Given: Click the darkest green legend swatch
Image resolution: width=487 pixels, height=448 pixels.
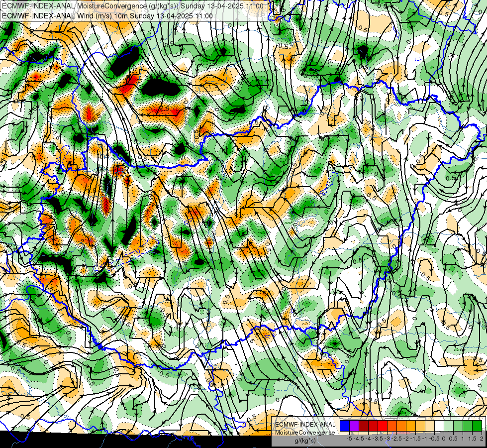Looking at the screenshot, I should click(477, 426).
